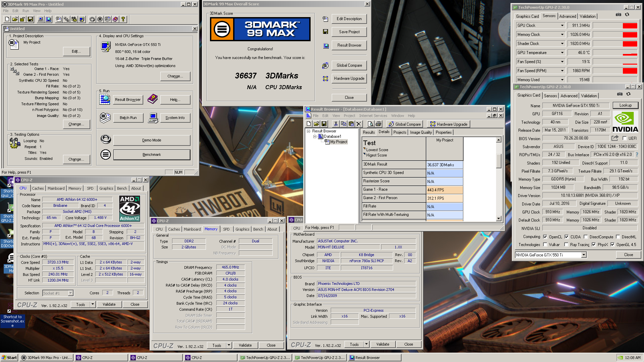This screenshot has width=644, height=362.
Task: Click Delete X icon in Result Browser toolbar
Action: (359, 124)
